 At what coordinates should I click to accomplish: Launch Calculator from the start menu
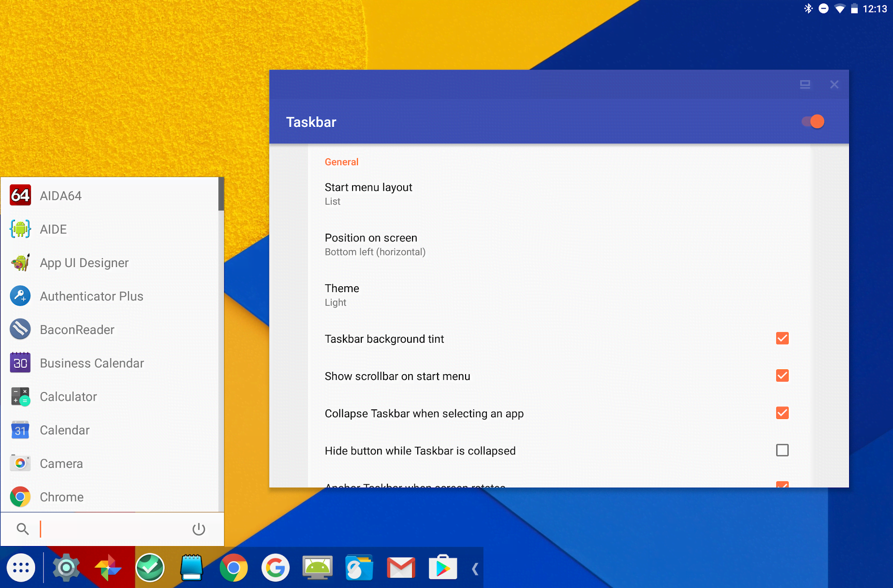pos(110,396)
